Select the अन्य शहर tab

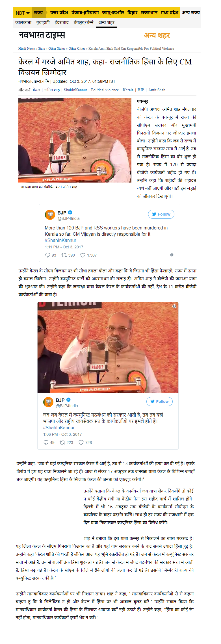(107, 23)
